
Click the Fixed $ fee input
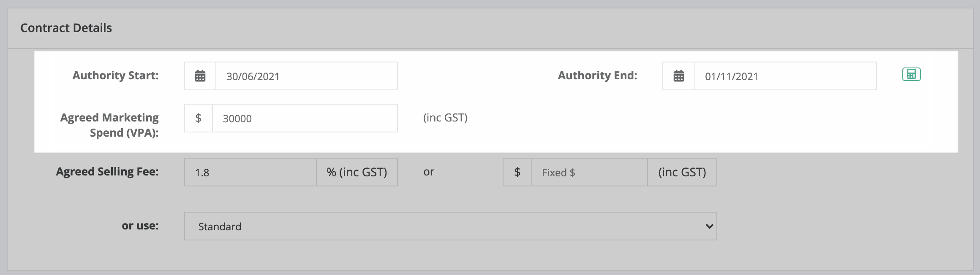point(590,172)
